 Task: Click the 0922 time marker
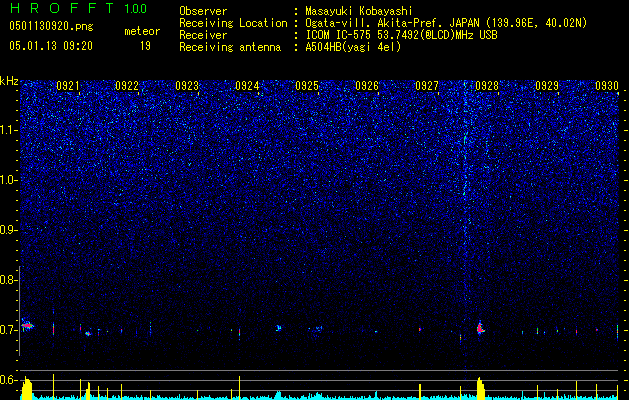127,86
